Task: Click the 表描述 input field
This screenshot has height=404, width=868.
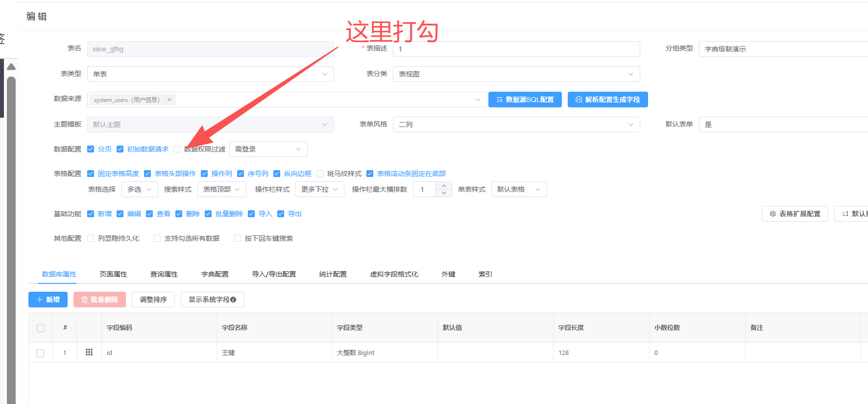Action: pyautogui.click(x=516, y=49)
